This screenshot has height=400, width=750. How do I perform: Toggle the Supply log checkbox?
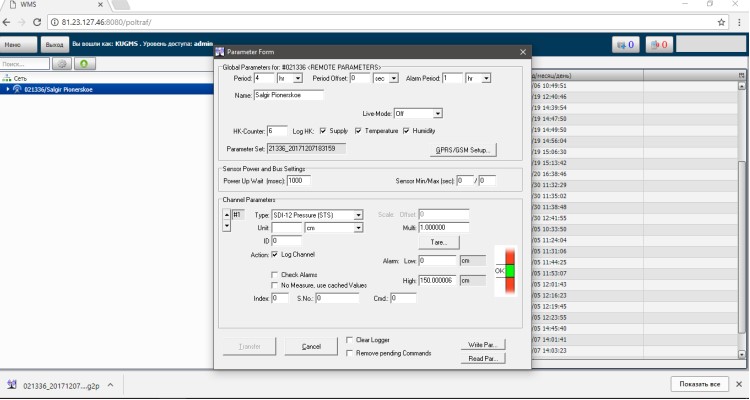pos(323,131)
